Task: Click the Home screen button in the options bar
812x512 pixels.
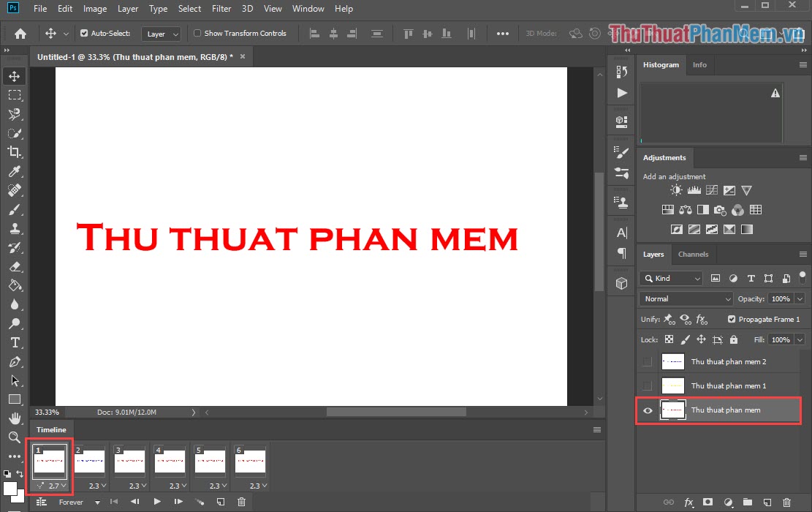Action: coord(20,33)
